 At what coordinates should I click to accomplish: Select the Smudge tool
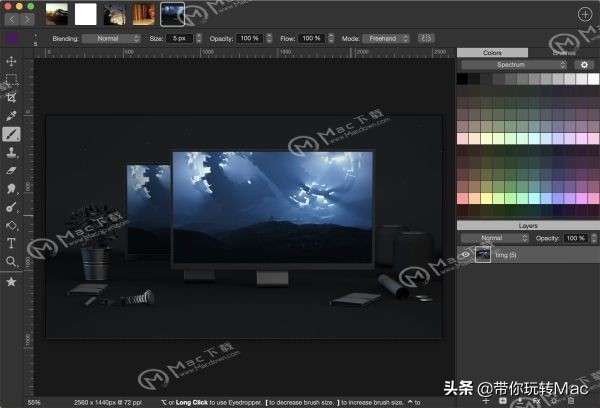[11, 189]
